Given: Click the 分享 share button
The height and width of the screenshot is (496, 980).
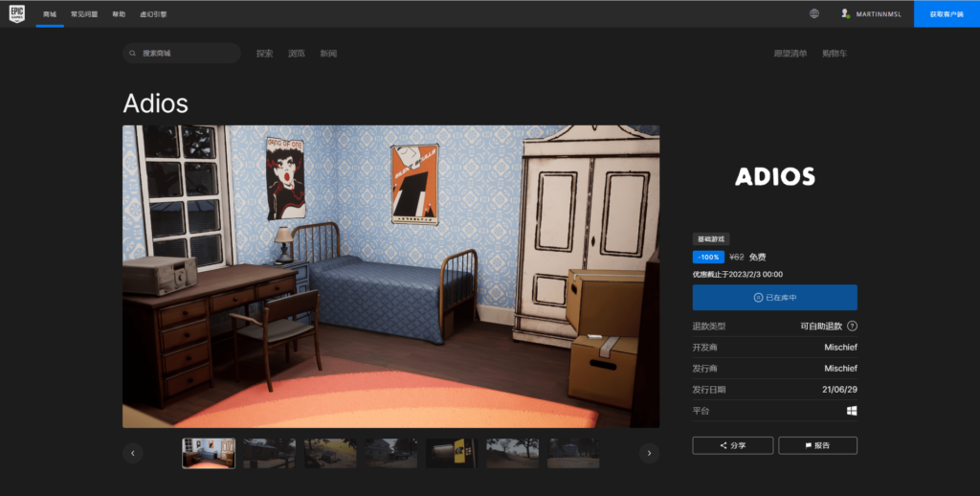Looking at the screenshot, I should click(732, 445).
